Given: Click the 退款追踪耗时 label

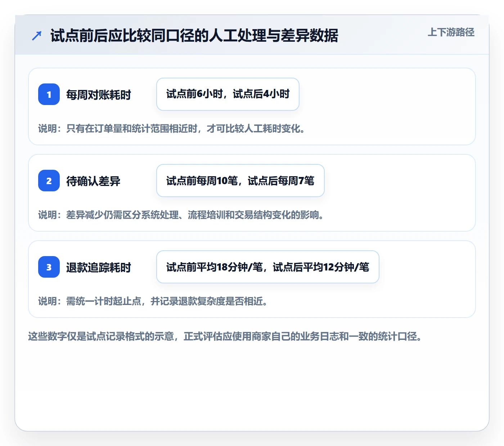Looking at the screenshot, I should (x=99, y=267).
